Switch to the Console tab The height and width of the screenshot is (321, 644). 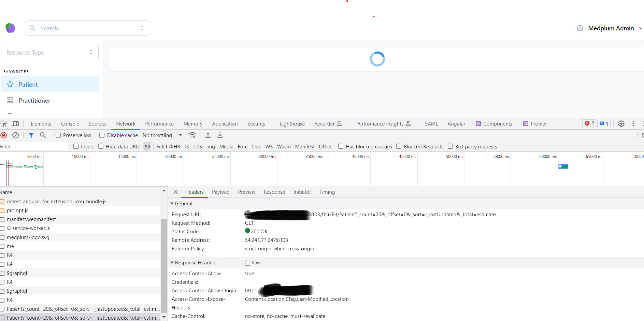tap(70, 123)
